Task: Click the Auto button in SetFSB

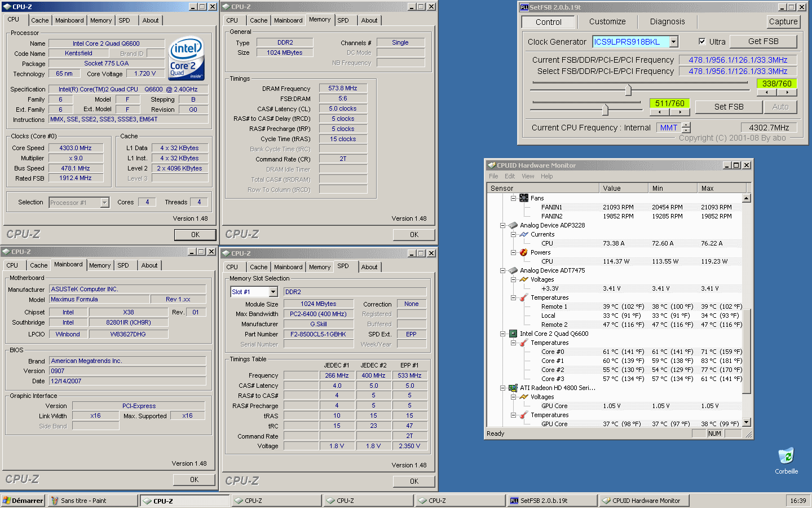Action: click(780, 107)
